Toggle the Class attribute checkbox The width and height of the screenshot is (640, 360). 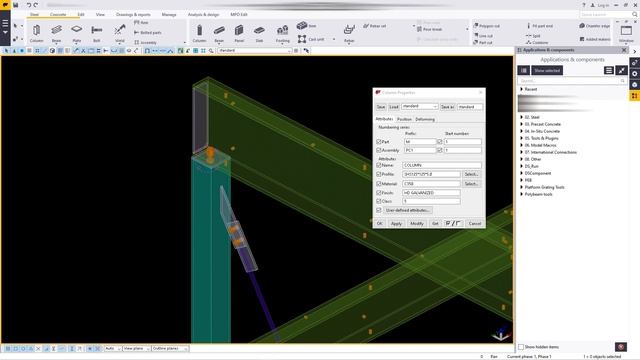point(378,201)
